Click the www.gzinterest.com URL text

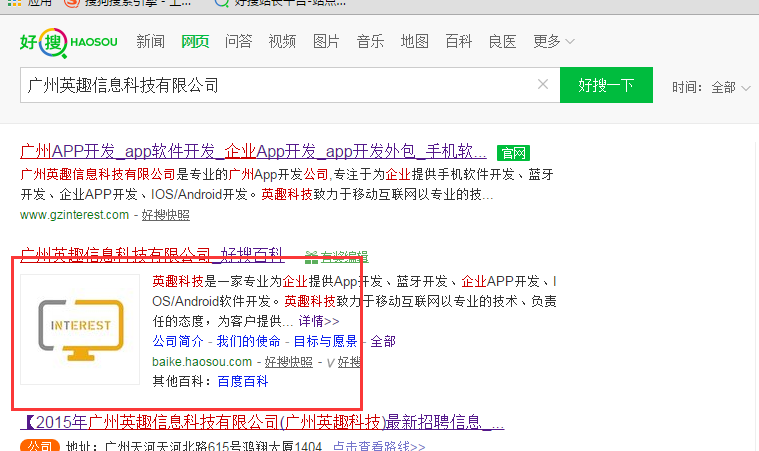click(x=75, y=215)
